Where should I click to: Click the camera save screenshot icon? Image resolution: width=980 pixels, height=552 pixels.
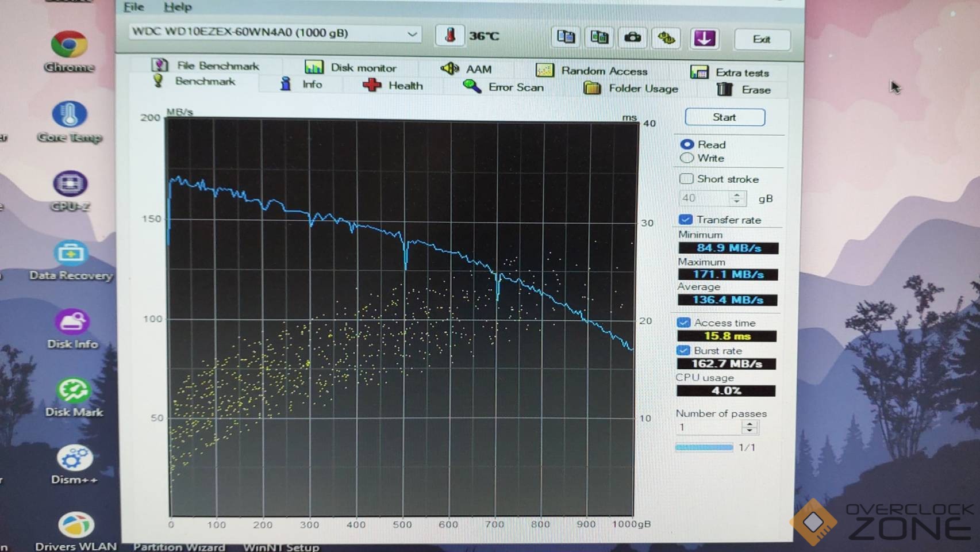point(632,38)
